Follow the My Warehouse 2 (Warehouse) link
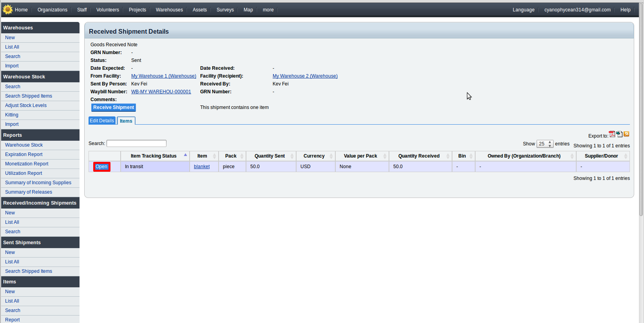 click(305, 76)
